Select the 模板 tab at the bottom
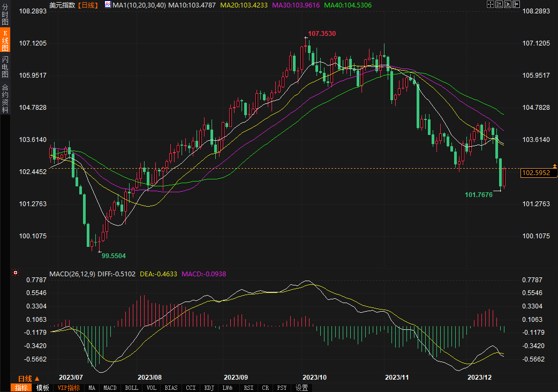This screenshot has width=558, height=392. [x=42, y=388]
